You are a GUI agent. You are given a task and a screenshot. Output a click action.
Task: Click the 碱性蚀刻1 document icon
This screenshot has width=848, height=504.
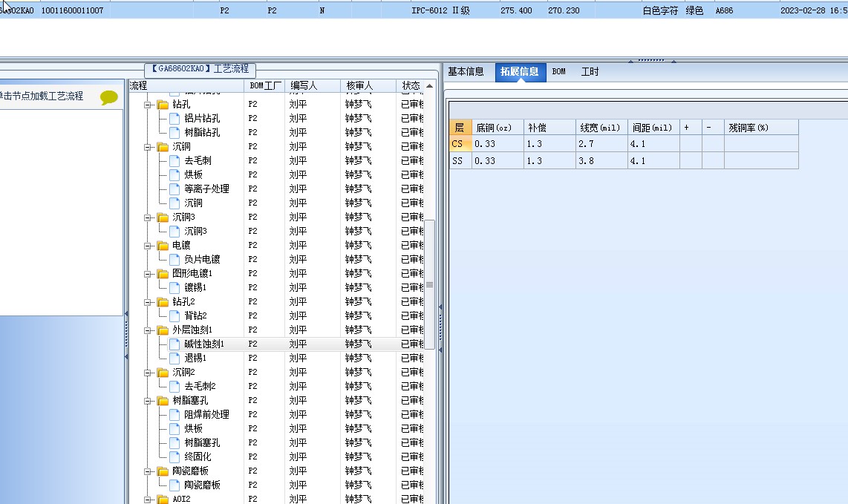click(175, 344)
